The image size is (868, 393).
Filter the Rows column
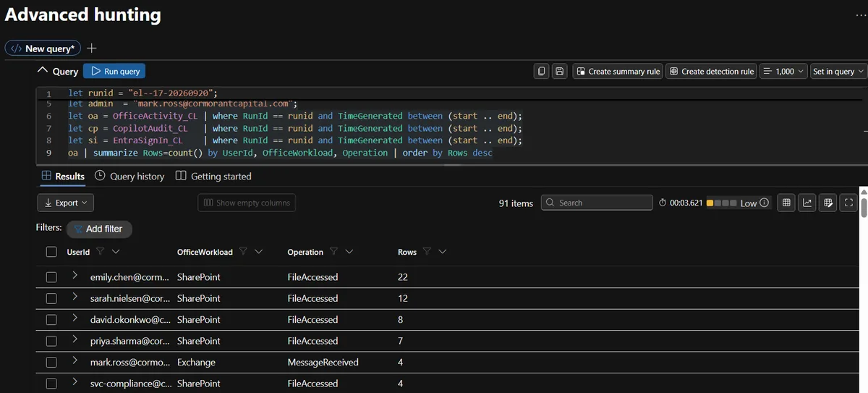coord(427,252)
